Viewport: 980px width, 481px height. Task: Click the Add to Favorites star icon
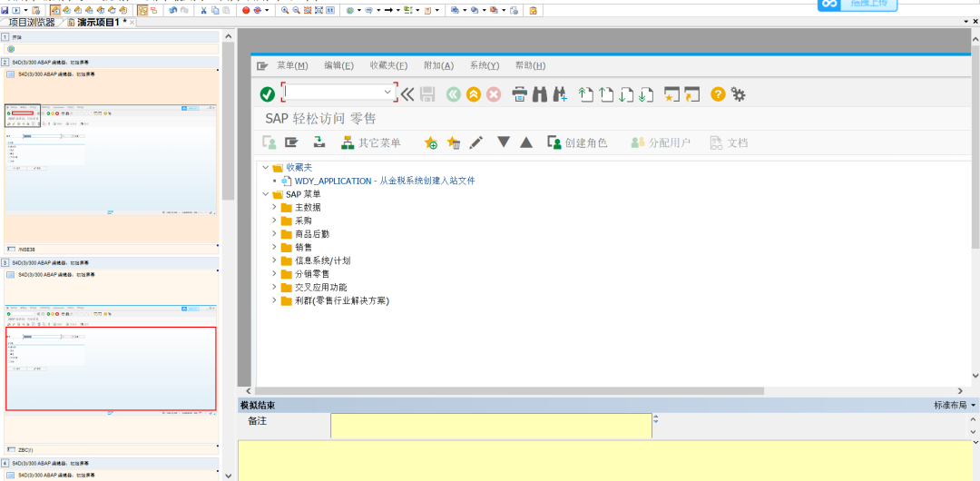coord(431,142)
